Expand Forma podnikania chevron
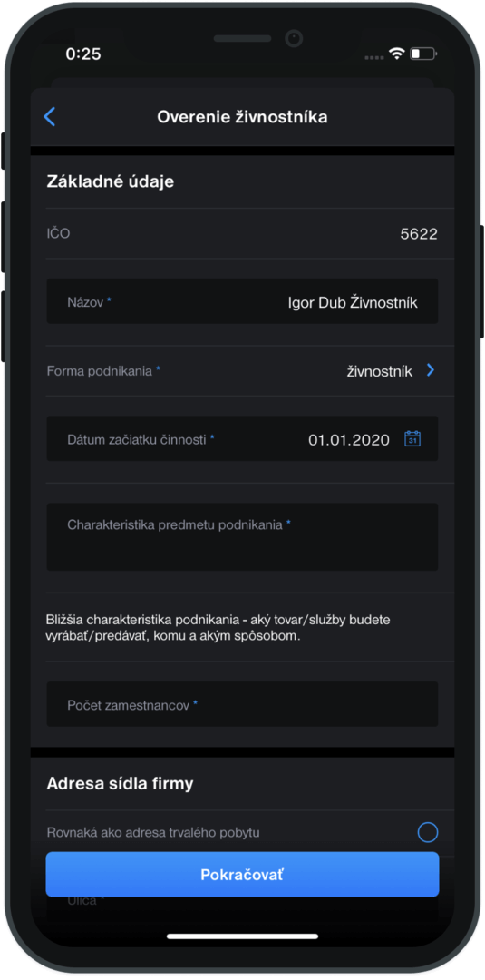Image resolution: width=485 pixels, height=980 pixels. tap(430, 370)
